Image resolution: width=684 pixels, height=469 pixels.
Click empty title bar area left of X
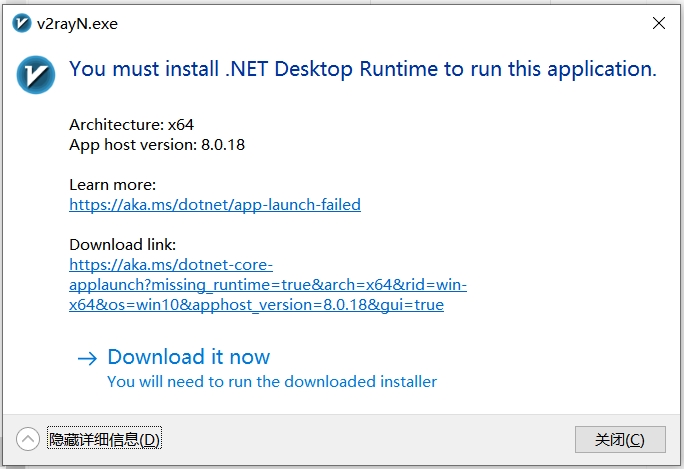(x=400, y=23)
